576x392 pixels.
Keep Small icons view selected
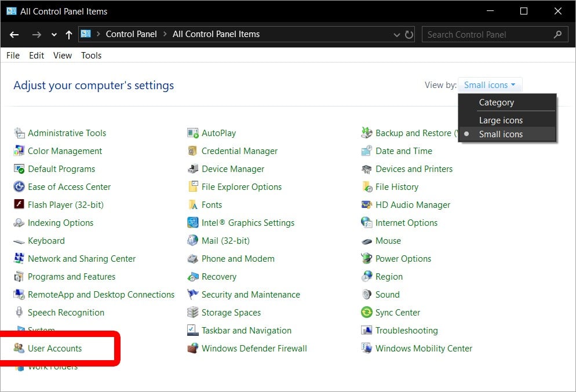pyautogui.click(x=501, y=134)
